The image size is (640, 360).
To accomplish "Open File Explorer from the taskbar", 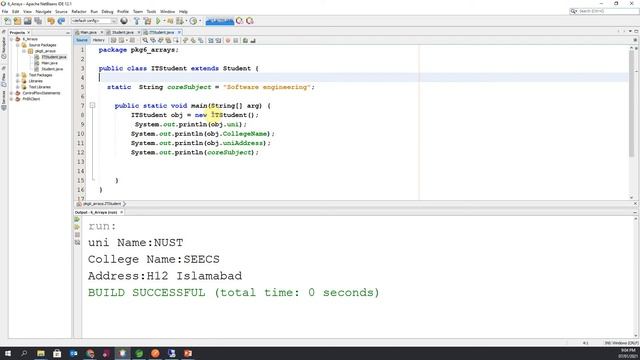I will pos(41,353).
